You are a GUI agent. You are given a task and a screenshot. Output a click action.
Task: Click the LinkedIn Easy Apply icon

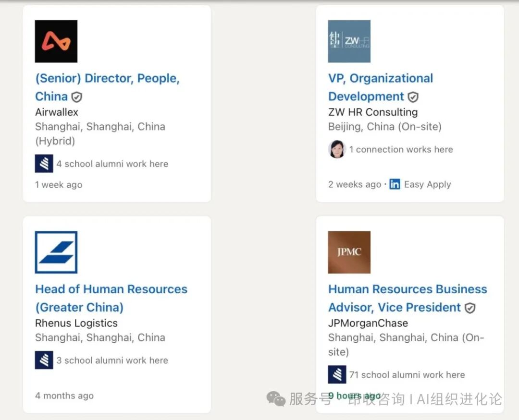point(395,184)
